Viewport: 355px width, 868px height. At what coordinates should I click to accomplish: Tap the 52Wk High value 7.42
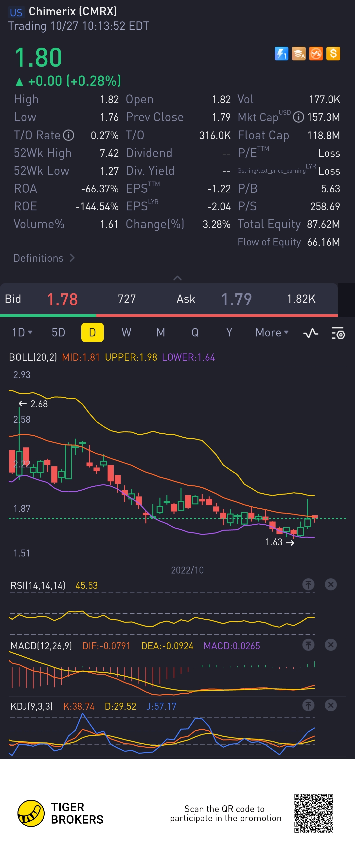(109, 153)
